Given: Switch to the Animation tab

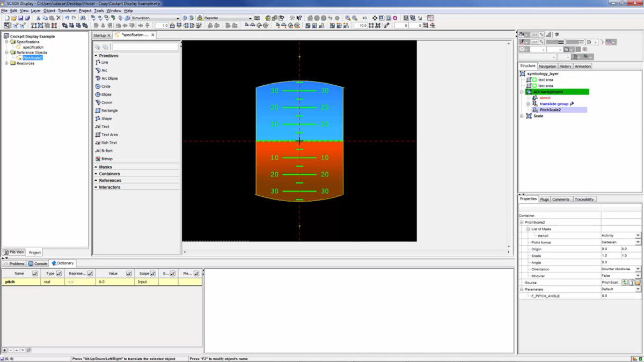Looking at the screenshot, I should click(582, 66).
